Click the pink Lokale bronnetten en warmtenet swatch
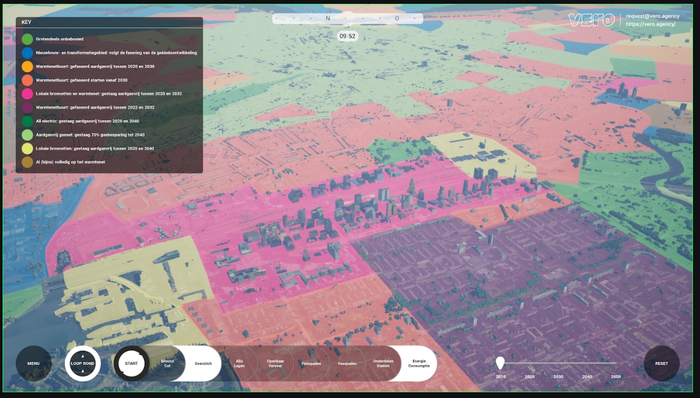This screenshot has width=700, height=398. click(27, 94)
